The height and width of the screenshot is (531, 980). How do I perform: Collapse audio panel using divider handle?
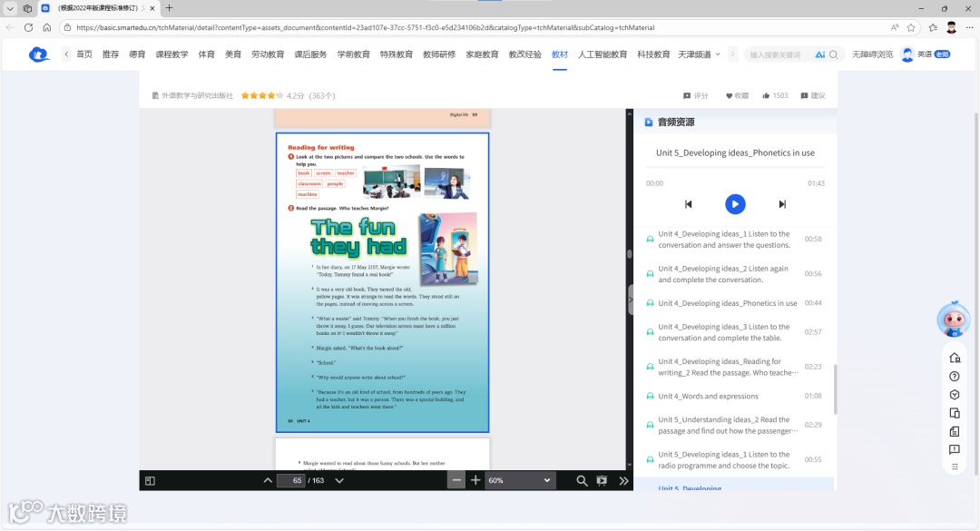pyautogui.click(x=630, y=300)
